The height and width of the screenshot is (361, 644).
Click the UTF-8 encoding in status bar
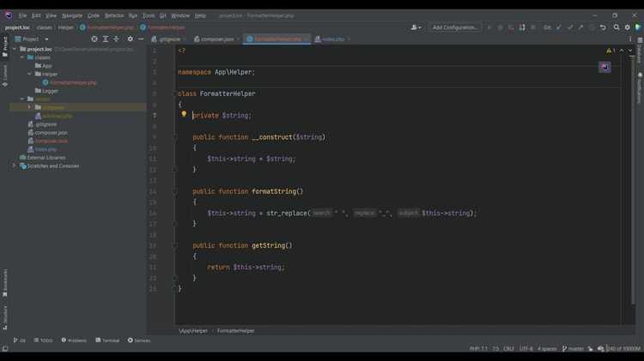(x=526, y=349)
